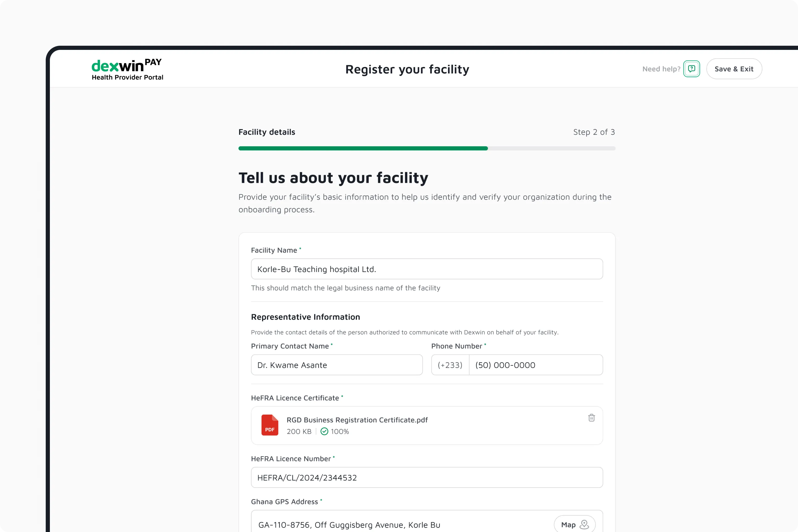Click the Step 2 of 3 text
This screenshot has height=532, width=798.
[x=594, y=132]
